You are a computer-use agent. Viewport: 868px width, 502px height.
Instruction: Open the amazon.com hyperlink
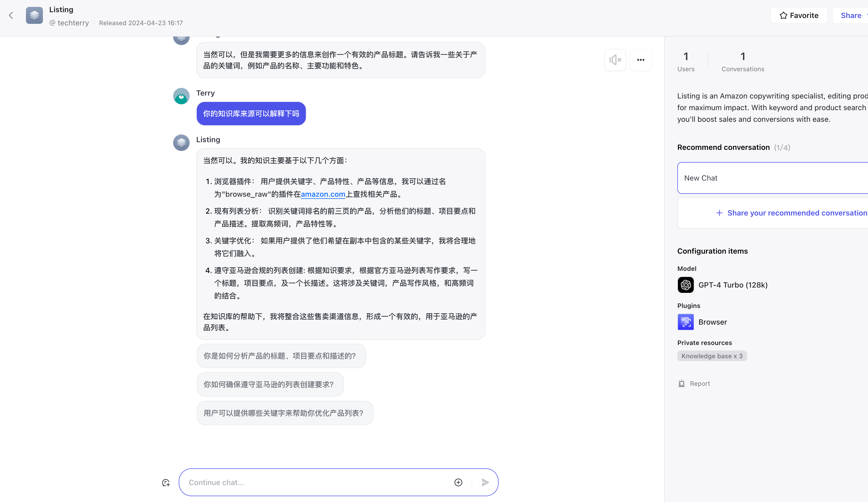(x=323, y=194)
